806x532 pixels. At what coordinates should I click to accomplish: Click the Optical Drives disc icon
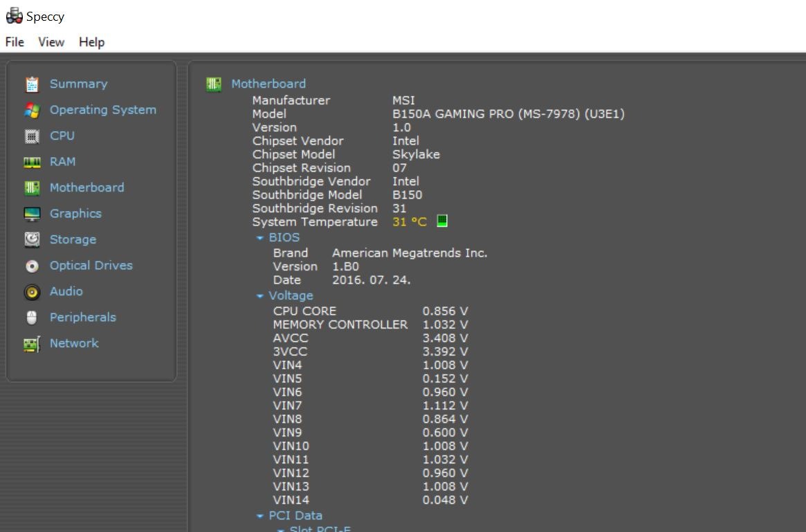coord(32,266)
